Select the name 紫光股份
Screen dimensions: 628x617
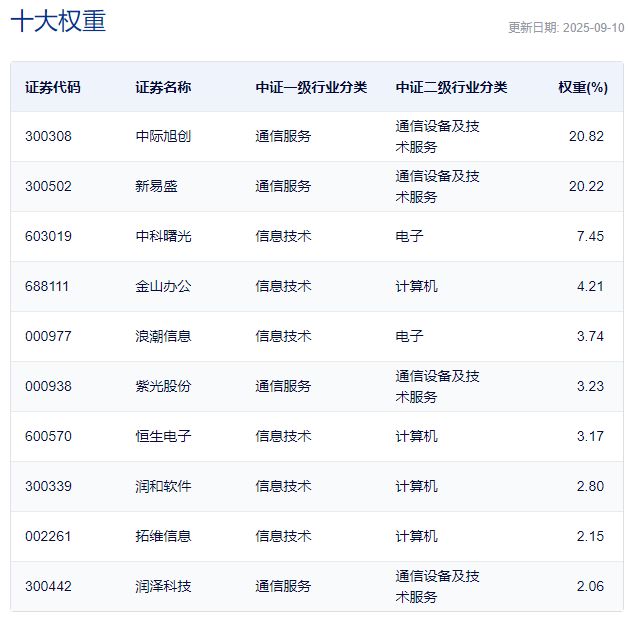(163, 386)
